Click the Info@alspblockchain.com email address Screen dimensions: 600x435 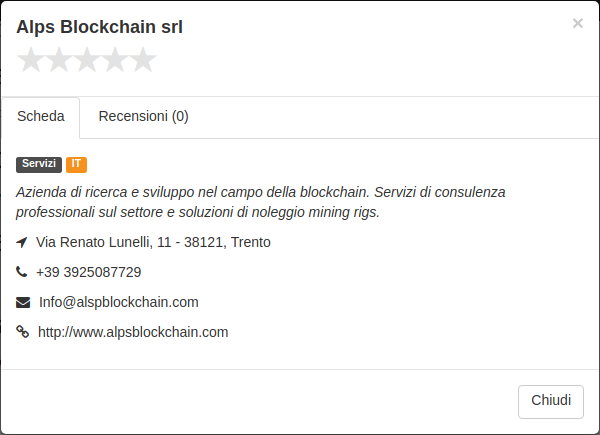[119, 302]
